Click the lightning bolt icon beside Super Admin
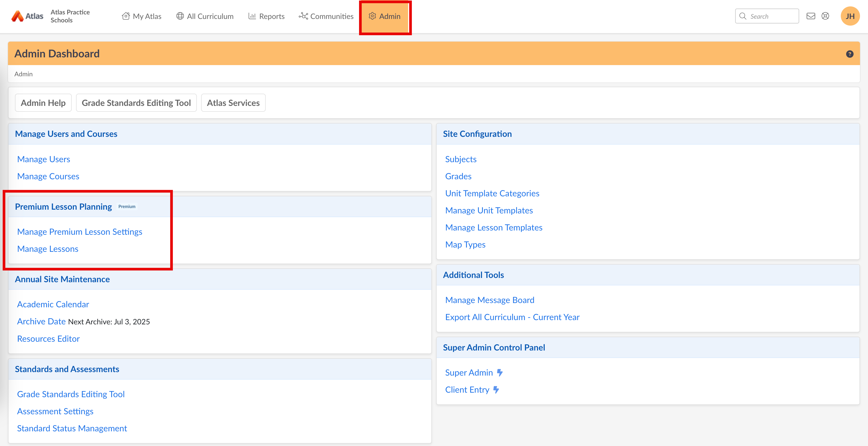This screenshot has height=446, width=868. click(x=500, y=373)
